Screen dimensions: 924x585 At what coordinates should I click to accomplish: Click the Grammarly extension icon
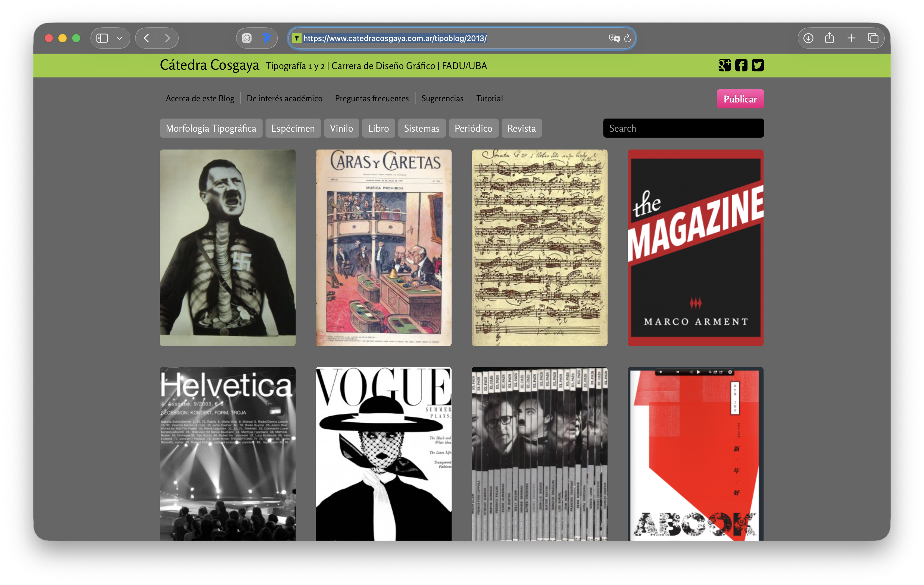[247, 38]
